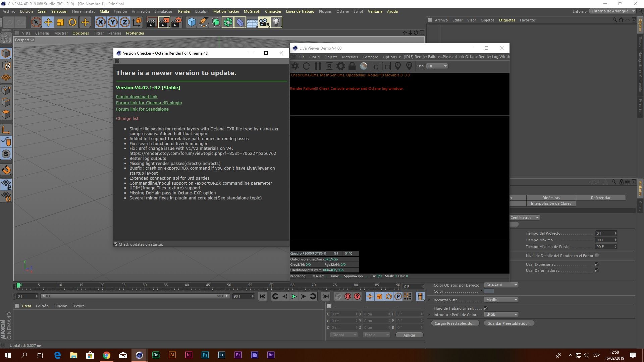Add a Light object
This screenshot has width=644, height=362.
coord(276,22)
